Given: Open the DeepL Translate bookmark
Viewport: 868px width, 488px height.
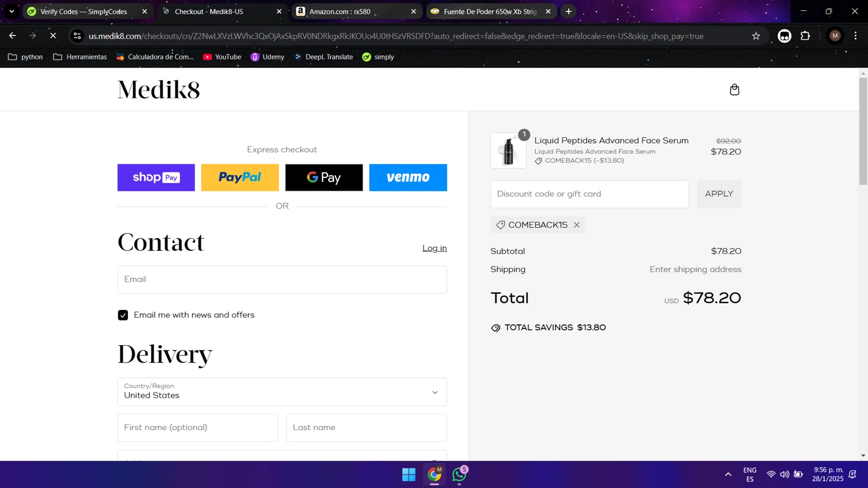Looking at the screenshot, I should pyautogui.click(x=323, y=57).
